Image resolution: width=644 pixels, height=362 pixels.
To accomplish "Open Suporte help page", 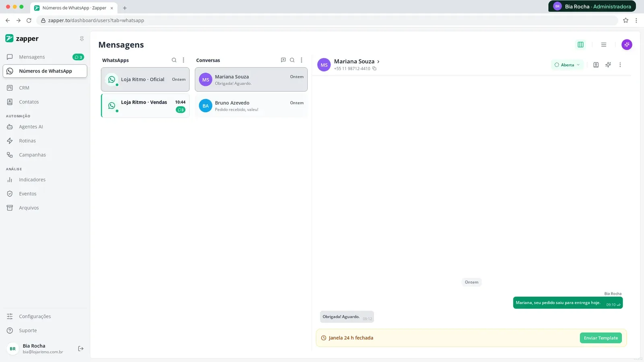I will pos(45,331).
